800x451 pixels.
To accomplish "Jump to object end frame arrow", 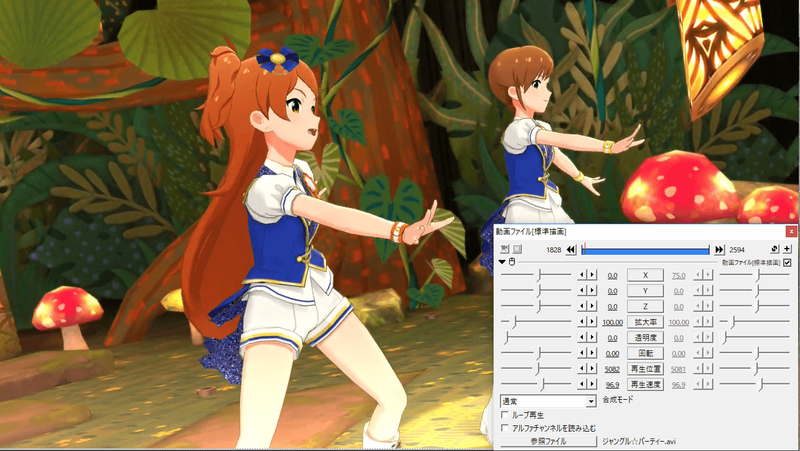I will (x=719, y=249).
